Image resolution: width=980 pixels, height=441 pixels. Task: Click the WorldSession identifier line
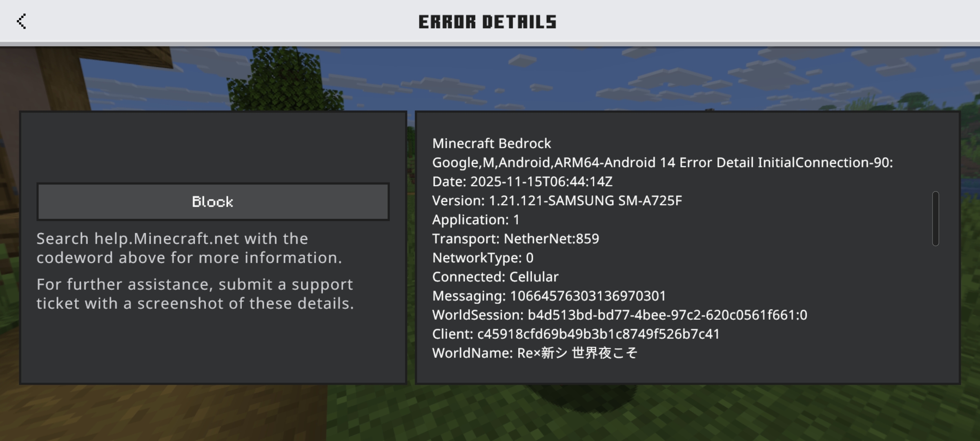click(x=620, y=315)
